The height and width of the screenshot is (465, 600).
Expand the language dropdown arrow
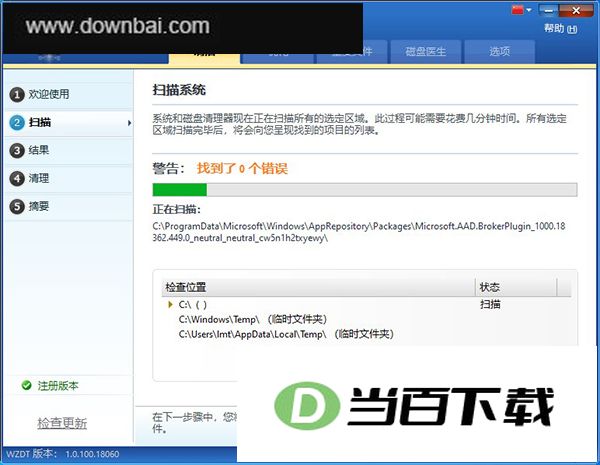(x=529, y=10)
